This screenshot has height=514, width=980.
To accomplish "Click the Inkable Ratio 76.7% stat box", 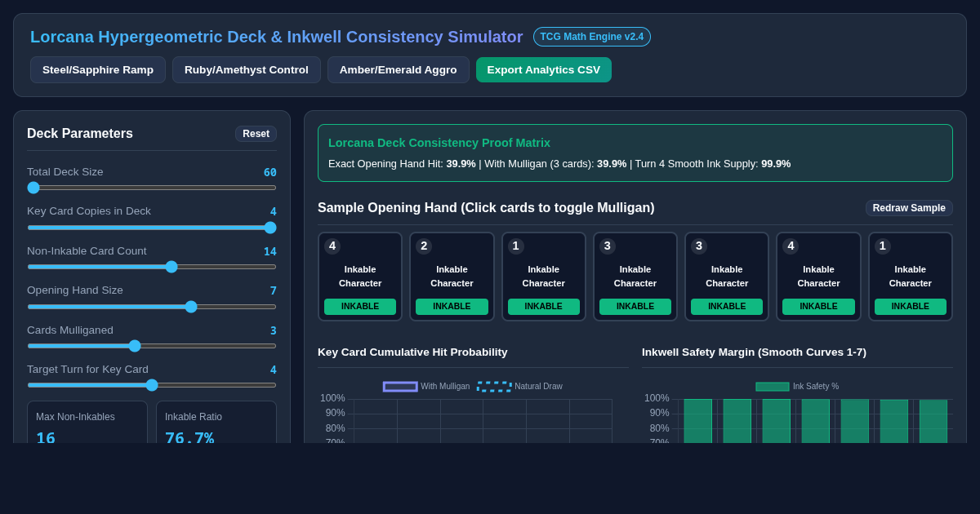I will [216, 423].
